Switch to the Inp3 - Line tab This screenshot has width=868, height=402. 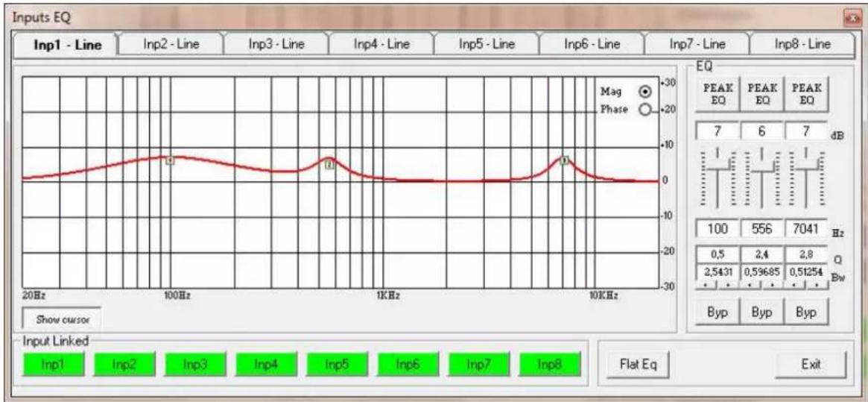click(x=276, y=44)
